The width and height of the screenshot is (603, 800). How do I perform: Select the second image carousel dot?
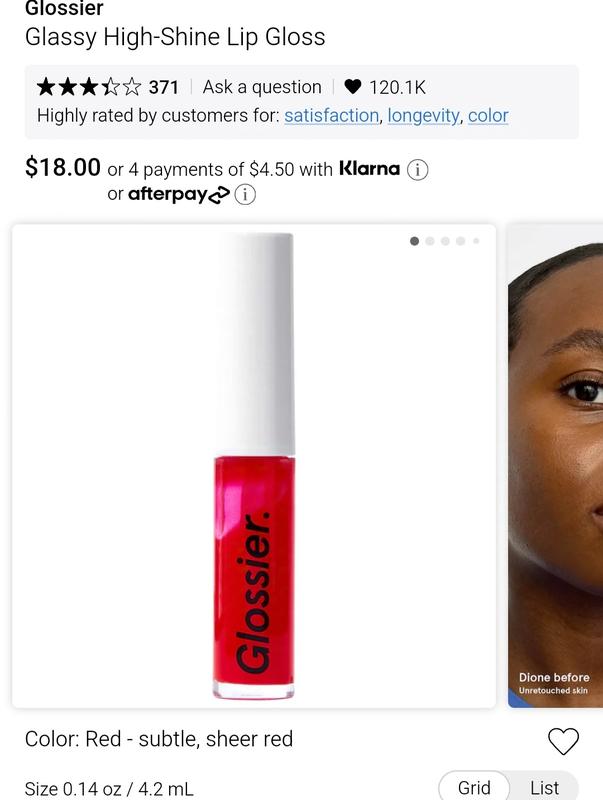click(430, 241)
